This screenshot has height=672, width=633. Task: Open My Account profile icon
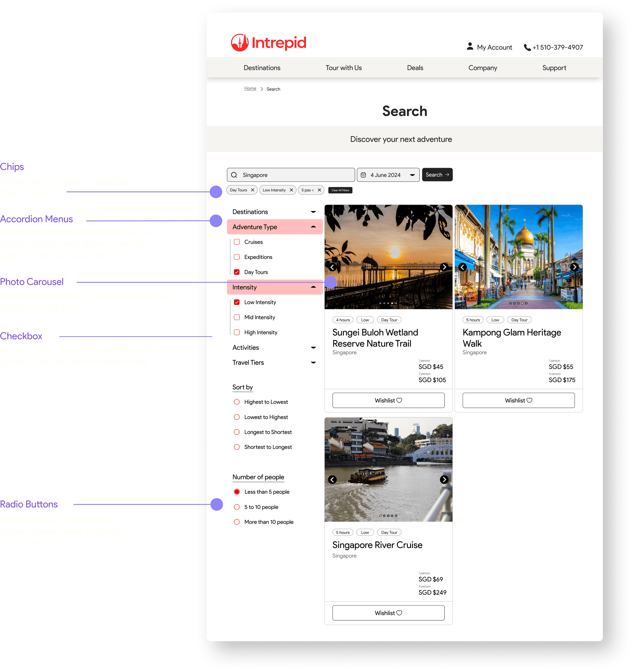pyautogui.click(x=470, y=46)
